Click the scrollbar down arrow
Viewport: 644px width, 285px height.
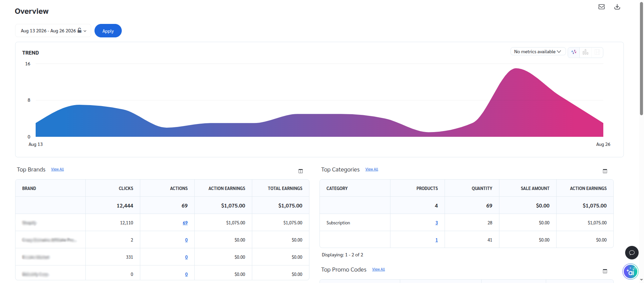coord(641,280)
